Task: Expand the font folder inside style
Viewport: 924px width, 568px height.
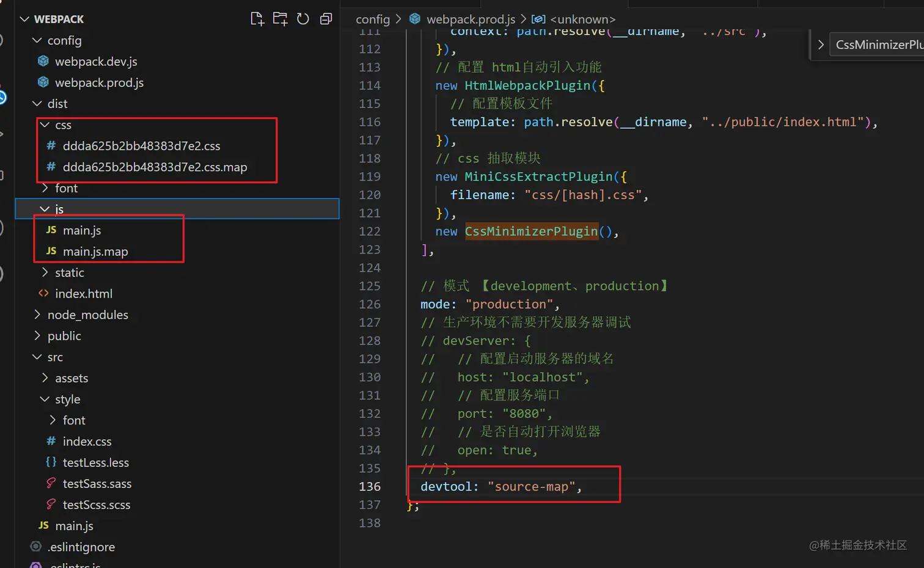Action: [x=53, y=420]
